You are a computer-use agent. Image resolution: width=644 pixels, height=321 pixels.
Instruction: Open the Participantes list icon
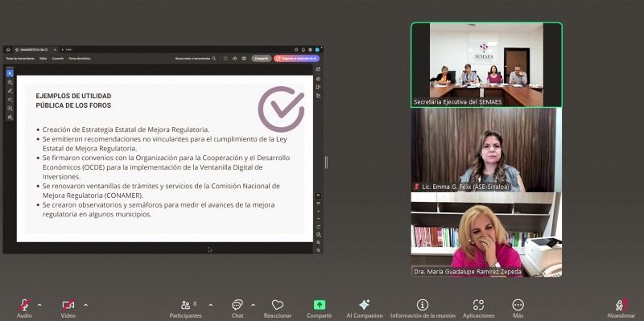tap(186, 305)
